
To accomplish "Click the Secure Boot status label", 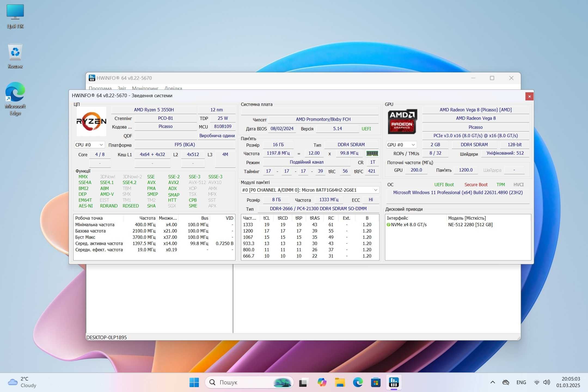I will pyautogui.click(x=476, y=185).
